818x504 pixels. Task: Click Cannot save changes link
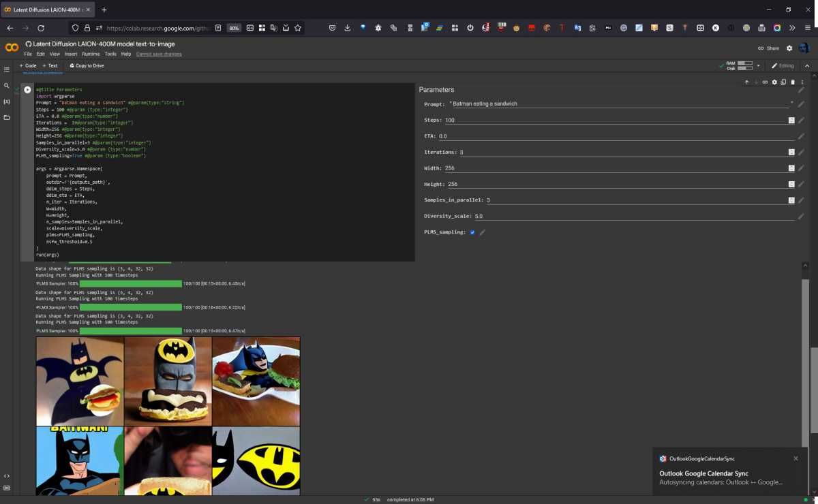(x=159, y=54)
